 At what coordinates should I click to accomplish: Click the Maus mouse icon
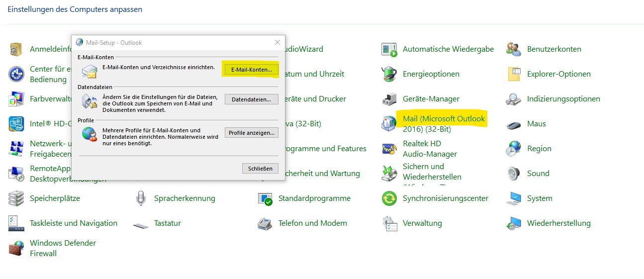[514, 124]
